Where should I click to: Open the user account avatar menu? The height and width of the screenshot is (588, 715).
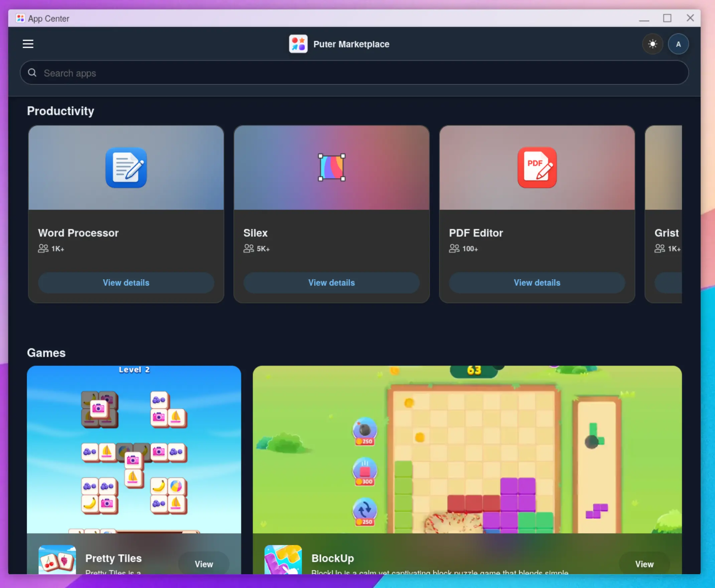[679, 44]
